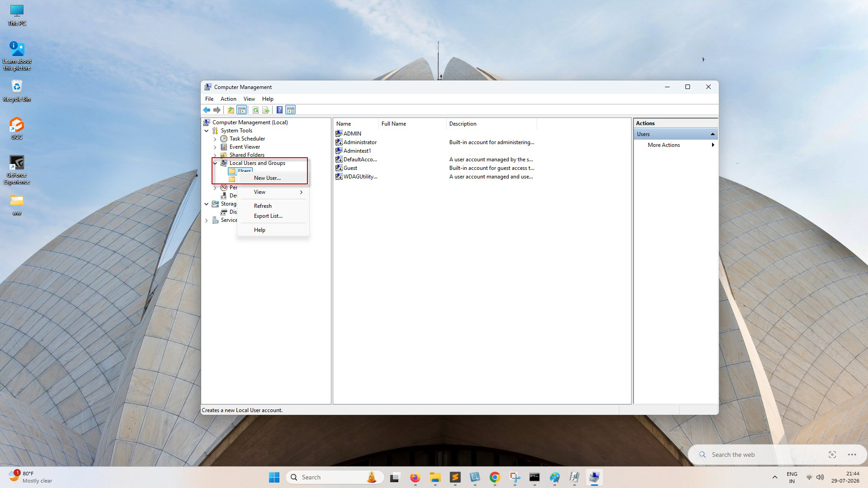Click the ENG IN language indicator
Image resolution: width=868 pixels, height=488 pixels.
[792, 477]
